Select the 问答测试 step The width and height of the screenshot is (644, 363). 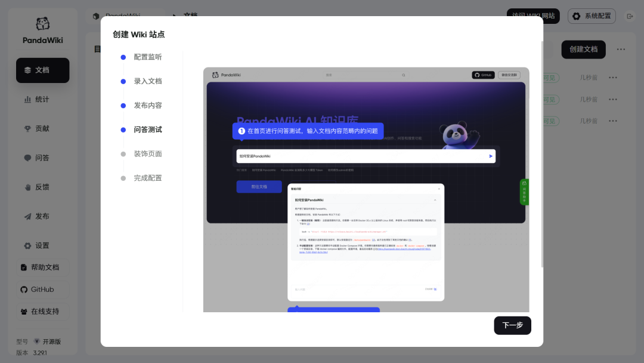(x=141, y=130)
